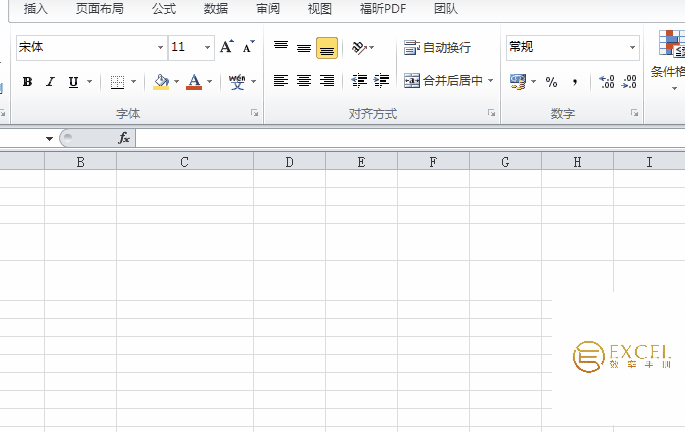Toggle italic formatting

pyautogui.click(x=50, y=82)
